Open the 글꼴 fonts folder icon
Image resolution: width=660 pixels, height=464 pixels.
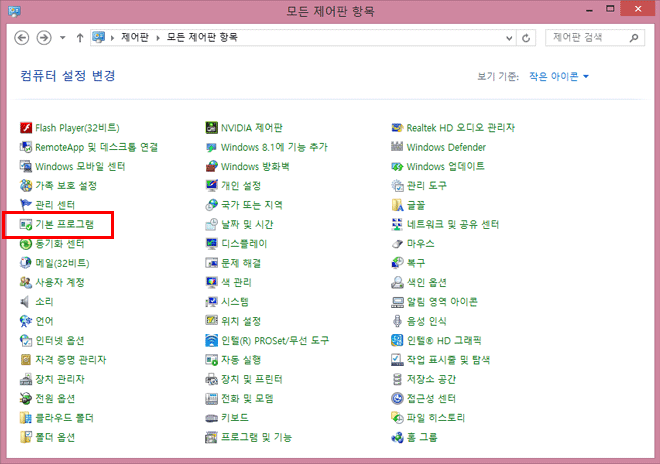(397, 205)
